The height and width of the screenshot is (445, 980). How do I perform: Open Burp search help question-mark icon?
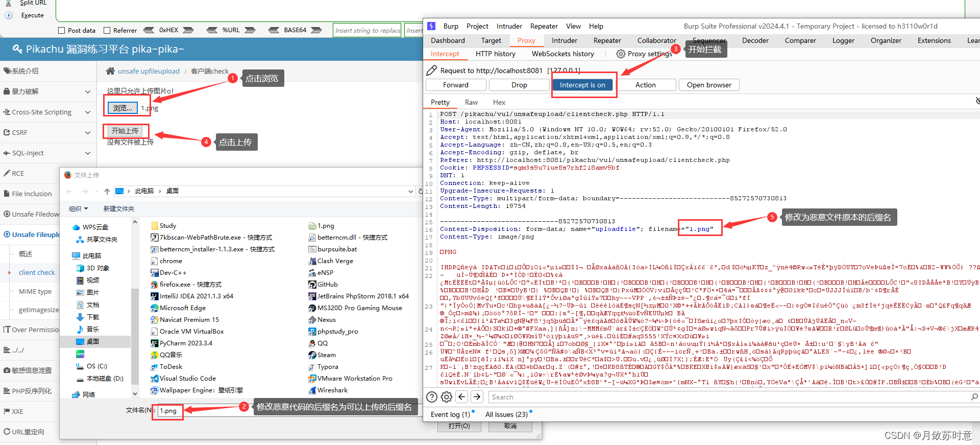tap(432, 397)
